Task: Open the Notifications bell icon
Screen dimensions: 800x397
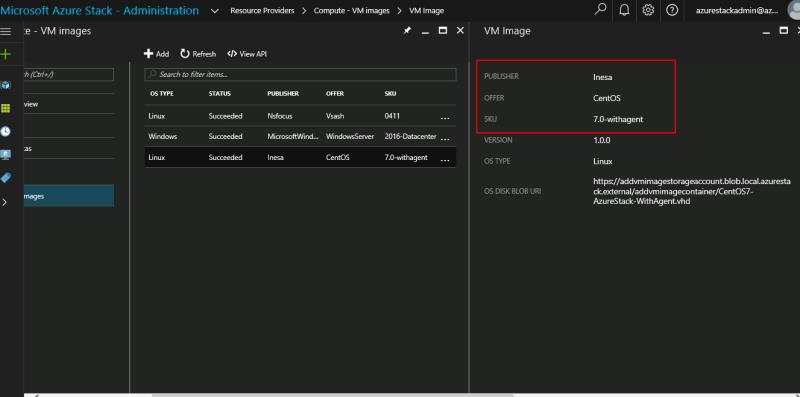Action: (624, 10)
